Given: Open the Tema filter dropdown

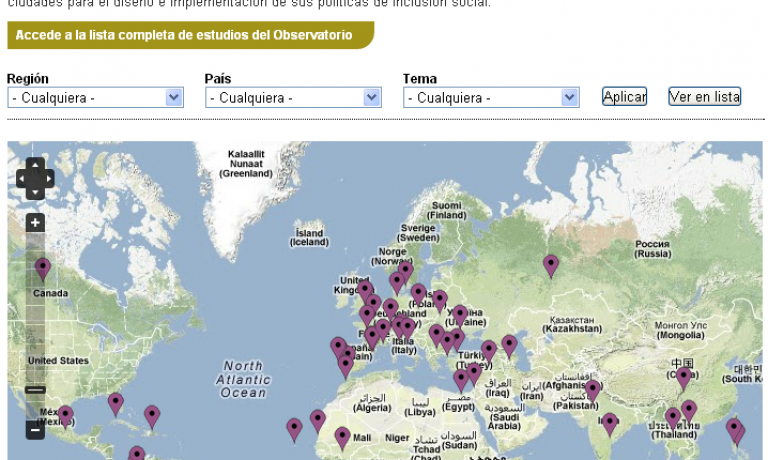Looking at the screenshot, I should (491, 98).
